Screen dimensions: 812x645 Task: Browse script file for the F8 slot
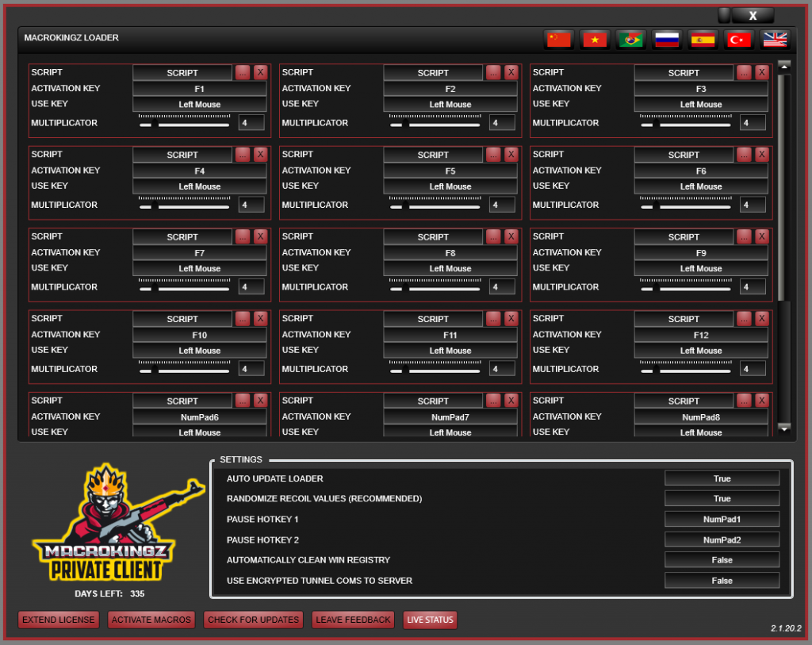[493, 236]
